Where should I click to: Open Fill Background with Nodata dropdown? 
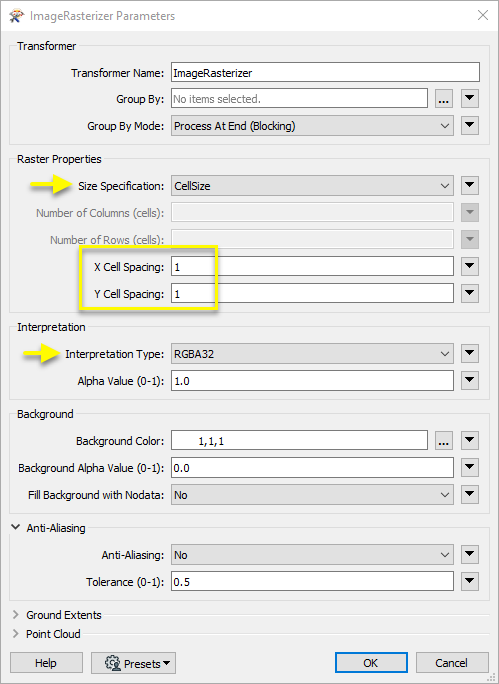point(312,495)
